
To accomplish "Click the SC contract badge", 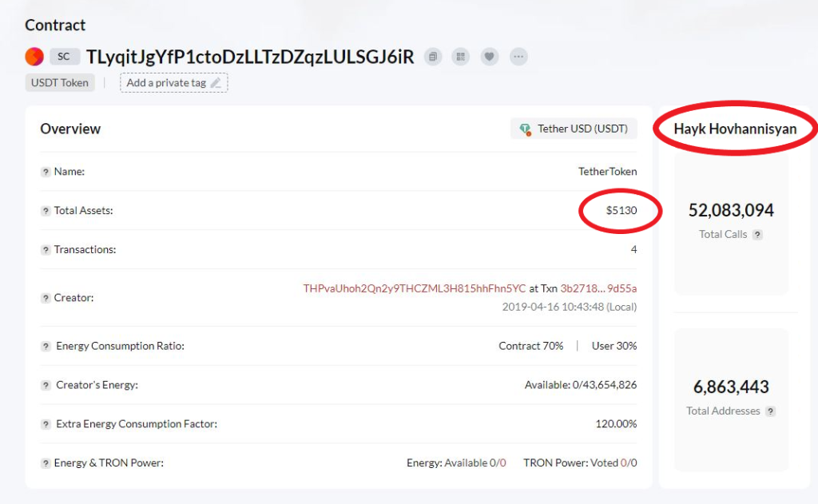I will coord(64,57).
